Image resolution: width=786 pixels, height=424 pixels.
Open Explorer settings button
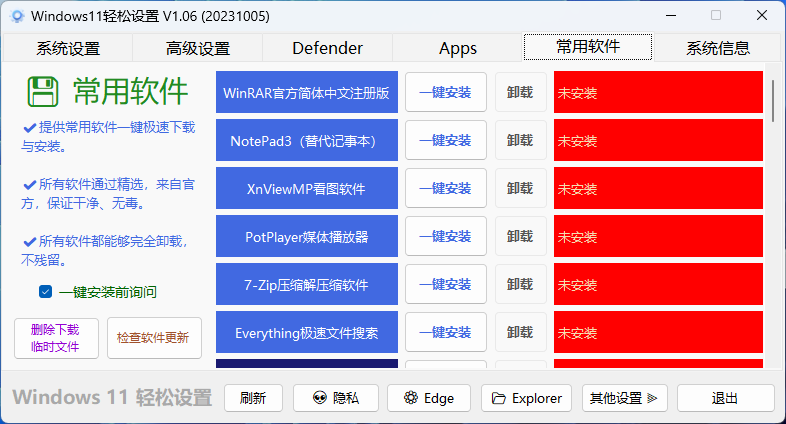point(526,398)
